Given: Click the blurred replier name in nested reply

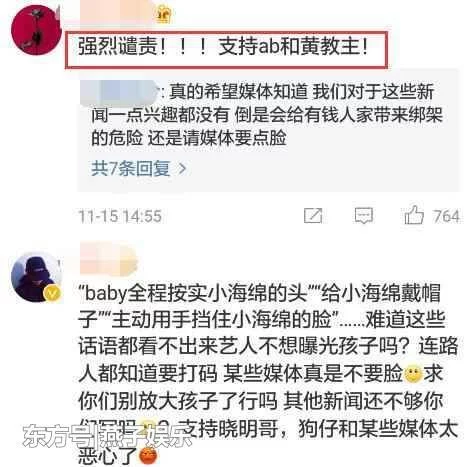Looking at the screenshot, I should (x=119, y=92).
